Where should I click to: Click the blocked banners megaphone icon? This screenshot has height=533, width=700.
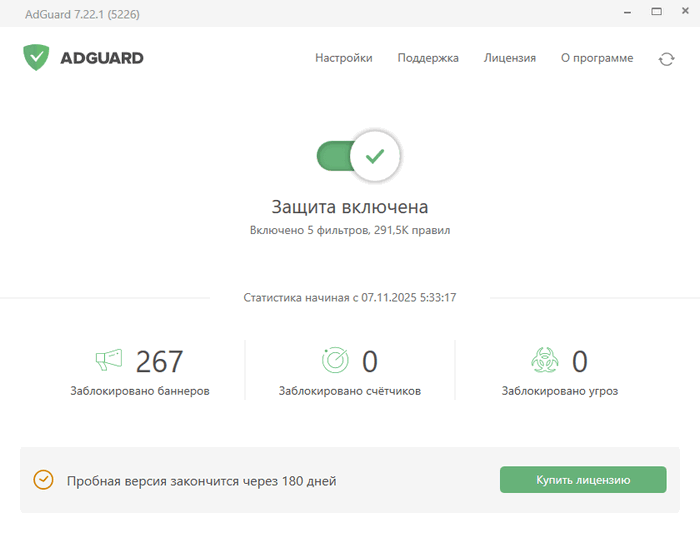pyautogui.click(x=109, y=360)
